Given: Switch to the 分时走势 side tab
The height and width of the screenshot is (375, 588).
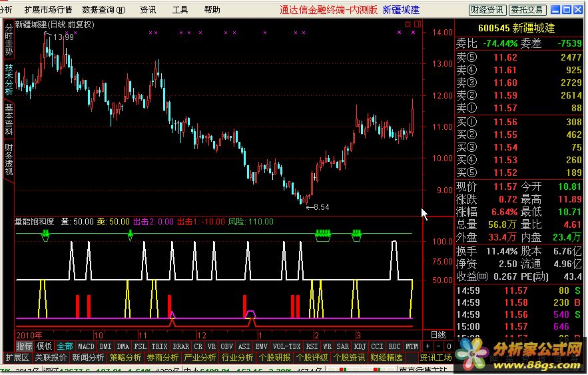Looking at the screenshot, I should pyautogui.click(x=9, y=39).
